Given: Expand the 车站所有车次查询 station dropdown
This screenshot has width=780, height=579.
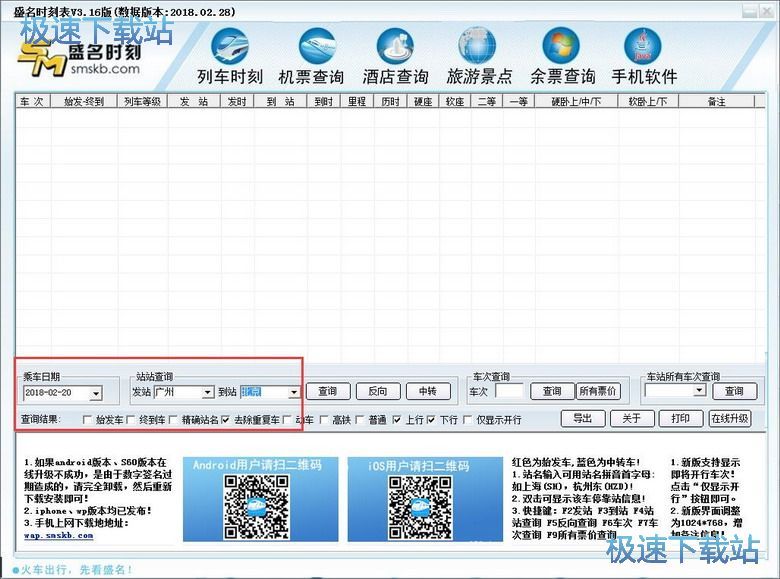Looking at the screenshot, I should pyautogui.click(x=699, y=390).
